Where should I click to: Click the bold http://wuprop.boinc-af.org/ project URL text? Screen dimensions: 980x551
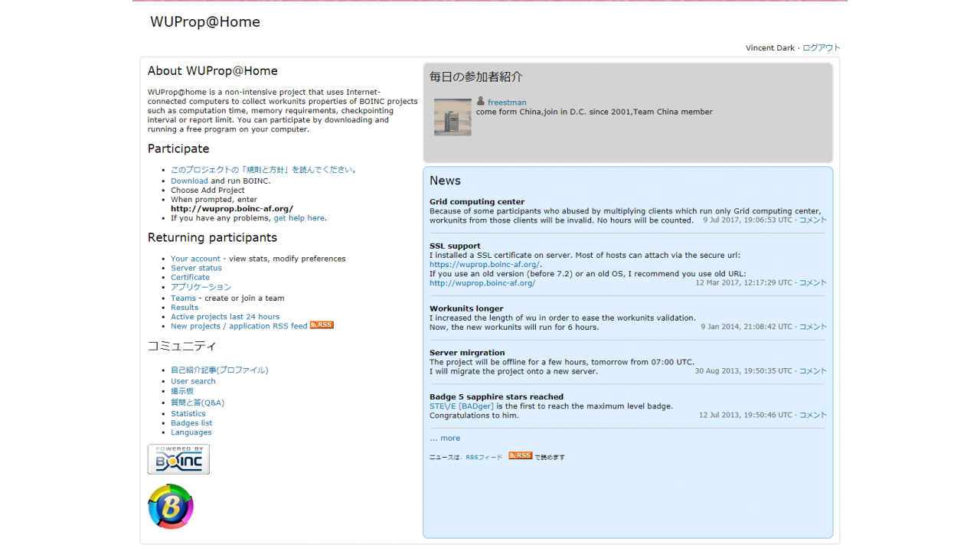click(x=232, y=209)
